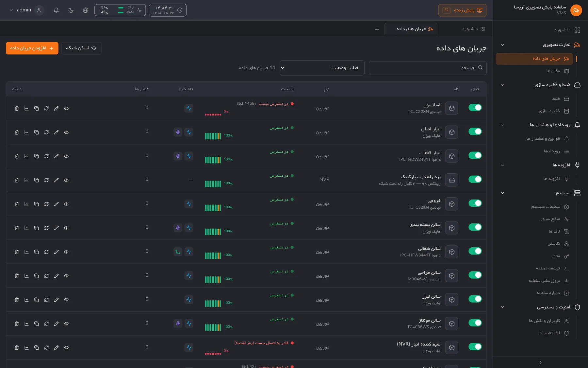Duplicate the خروجی stream using copy icon
Viewport: 588px width, 368px height.
[x=37, y=204]
